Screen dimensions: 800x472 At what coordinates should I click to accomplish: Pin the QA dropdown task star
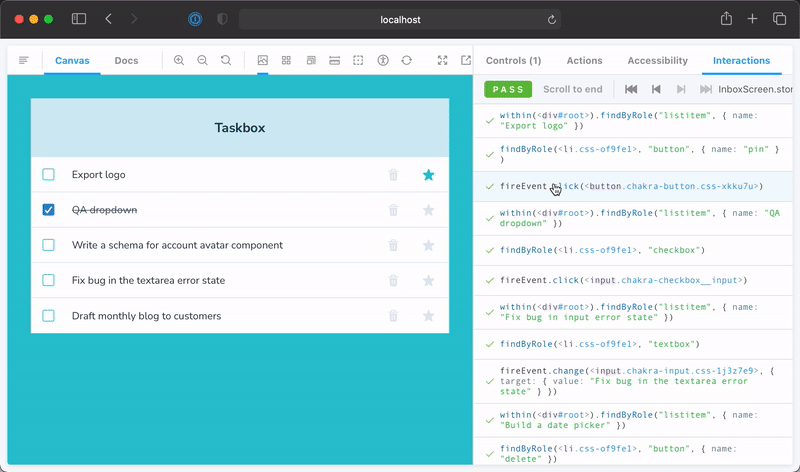coord(429,210)
